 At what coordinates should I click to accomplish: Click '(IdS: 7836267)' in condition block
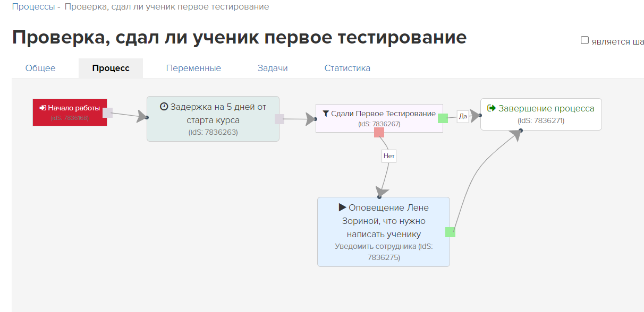tap(379, 124)
